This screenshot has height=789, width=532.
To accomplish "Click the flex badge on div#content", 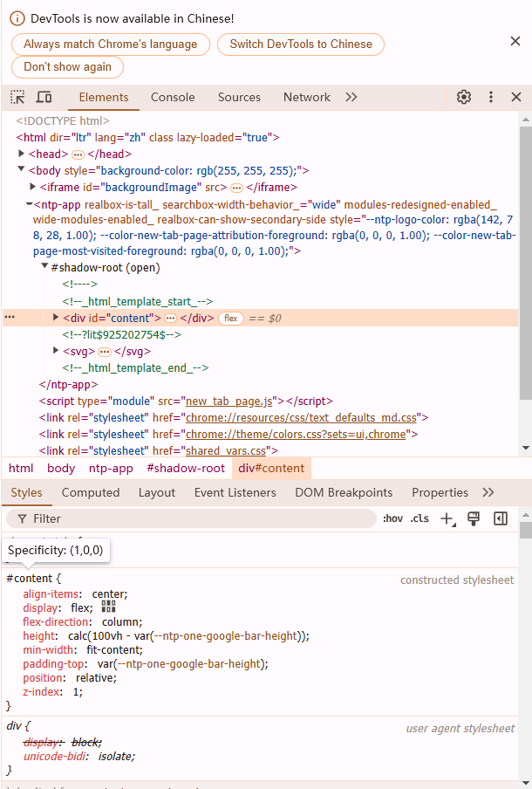I will (231, 319).
